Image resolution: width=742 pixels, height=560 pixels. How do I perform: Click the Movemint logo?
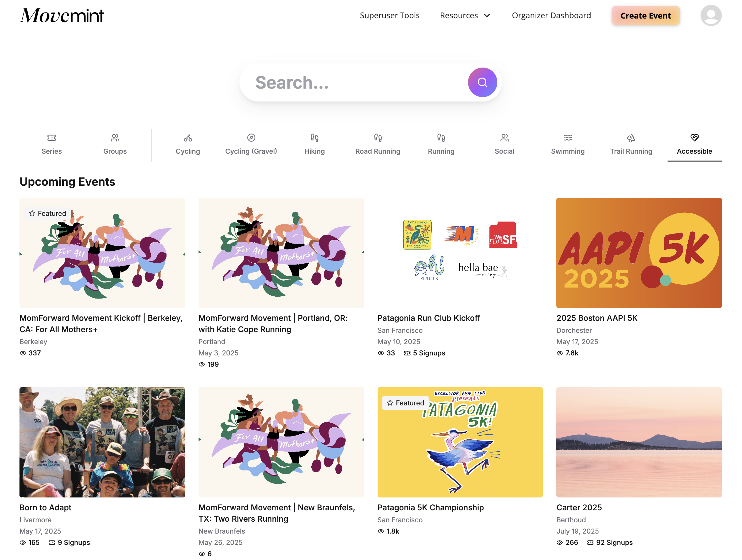click(x=62, y=15)
